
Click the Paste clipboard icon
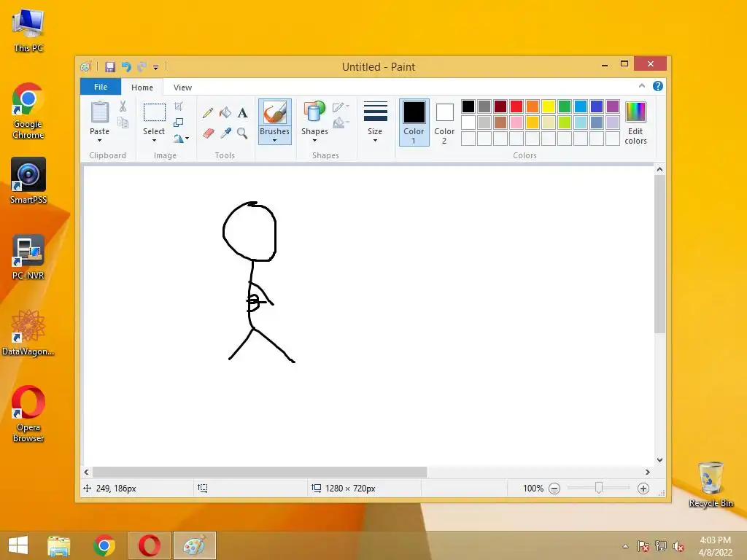tap(99, 112)
